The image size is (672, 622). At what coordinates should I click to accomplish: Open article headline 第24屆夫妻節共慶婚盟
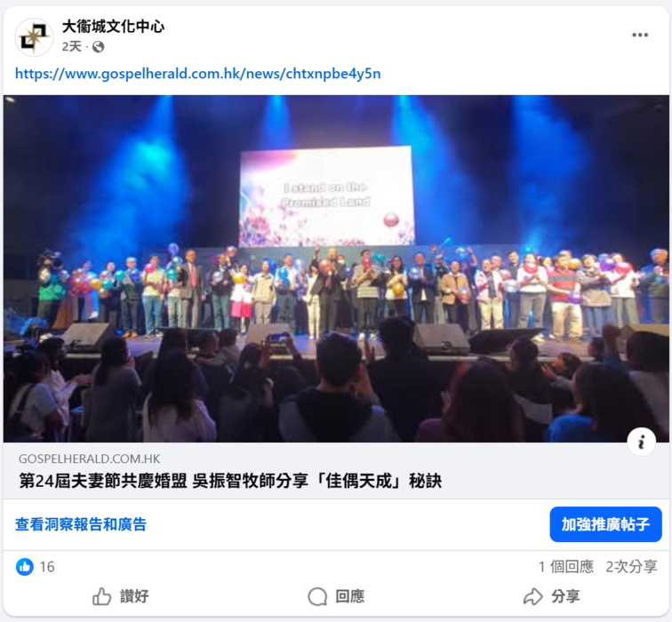pos(230,481)
